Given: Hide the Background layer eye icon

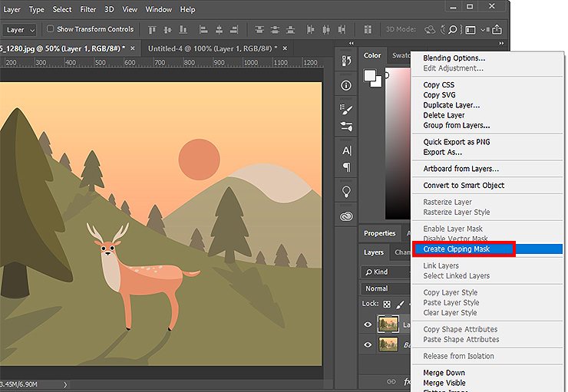Looking at the screenshot, I should click(x=368, y=344).
